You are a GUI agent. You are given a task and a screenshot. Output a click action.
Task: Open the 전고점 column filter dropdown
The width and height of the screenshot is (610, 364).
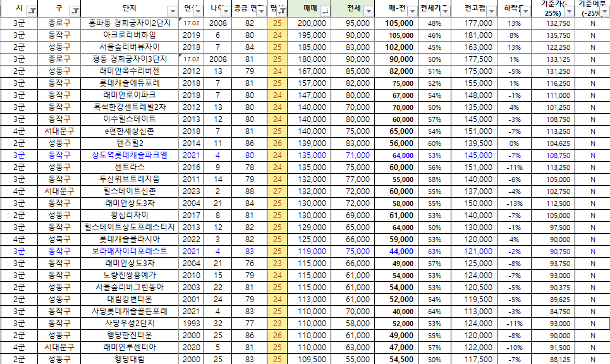(491, 11)
